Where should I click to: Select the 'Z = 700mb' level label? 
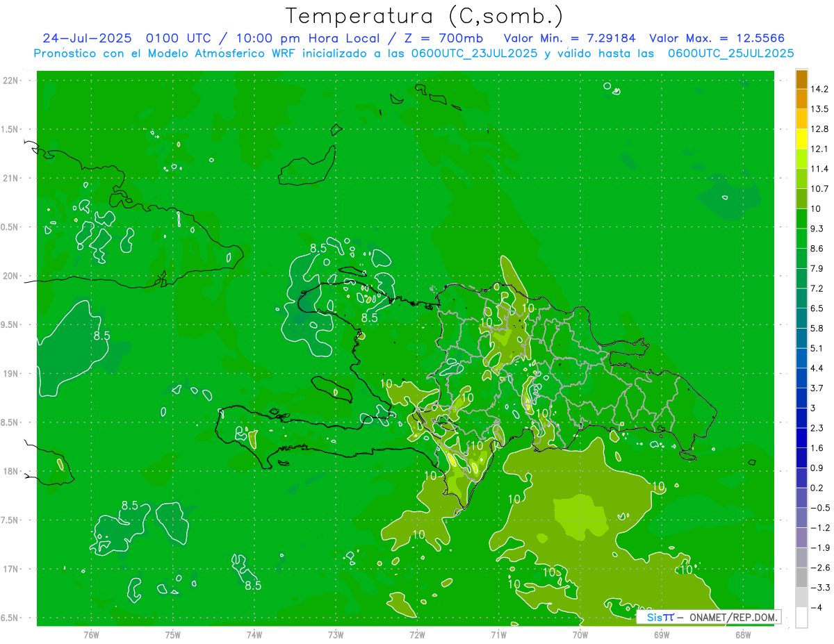click(444, 38)
